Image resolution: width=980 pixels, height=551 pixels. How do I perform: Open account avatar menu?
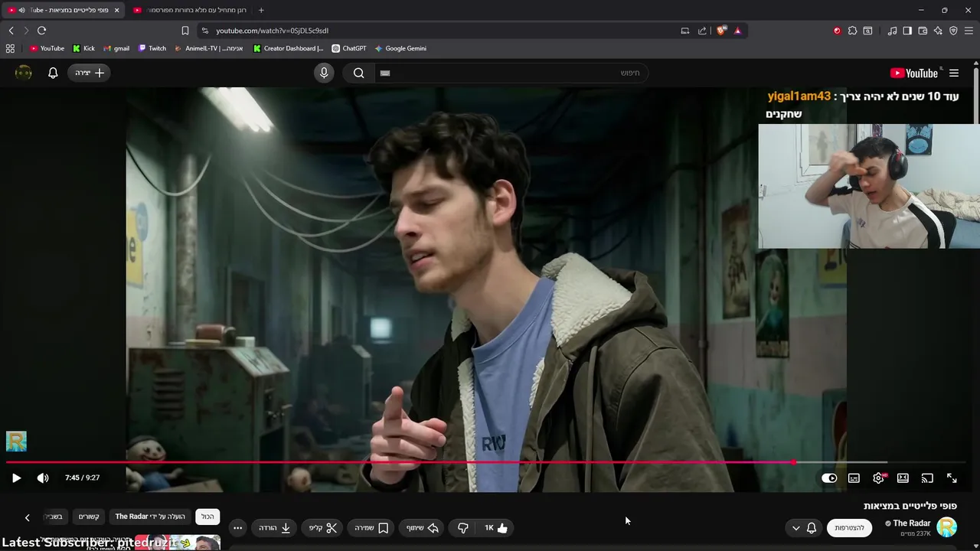coord(24,73)
